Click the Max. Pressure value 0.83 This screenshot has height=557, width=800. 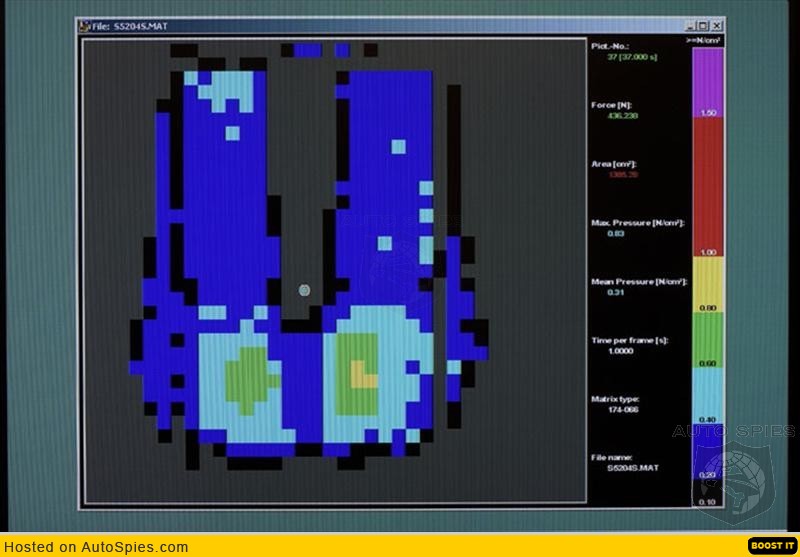[615, 233]
